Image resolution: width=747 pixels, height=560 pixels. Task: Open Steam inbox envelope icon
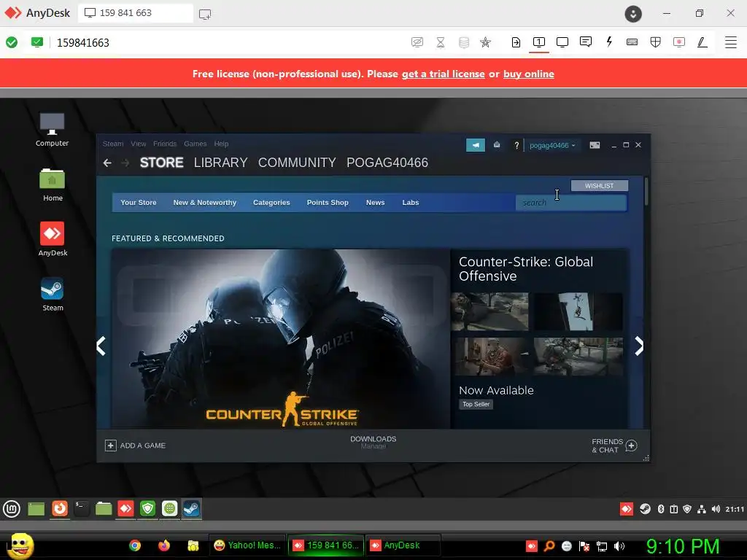coord(496,145)
